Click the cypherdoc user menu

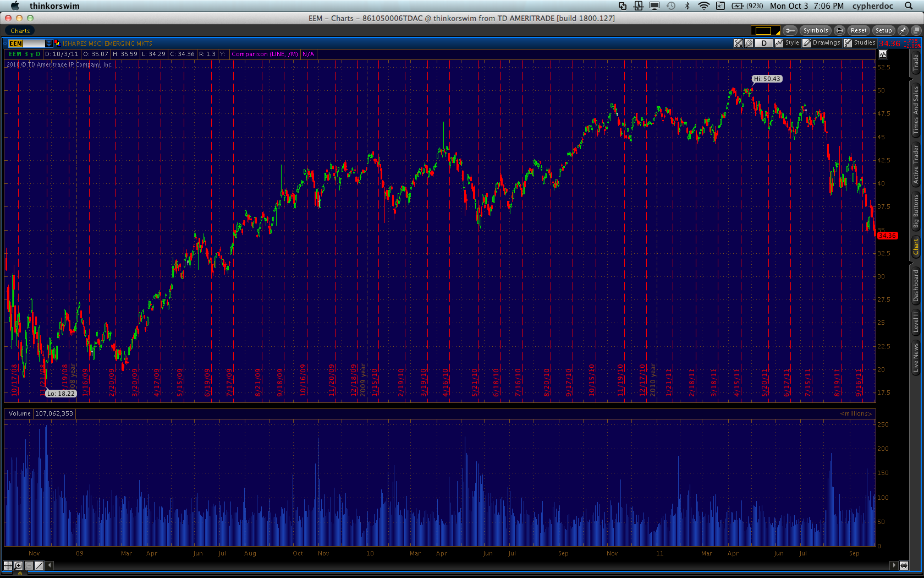point(872,6)
